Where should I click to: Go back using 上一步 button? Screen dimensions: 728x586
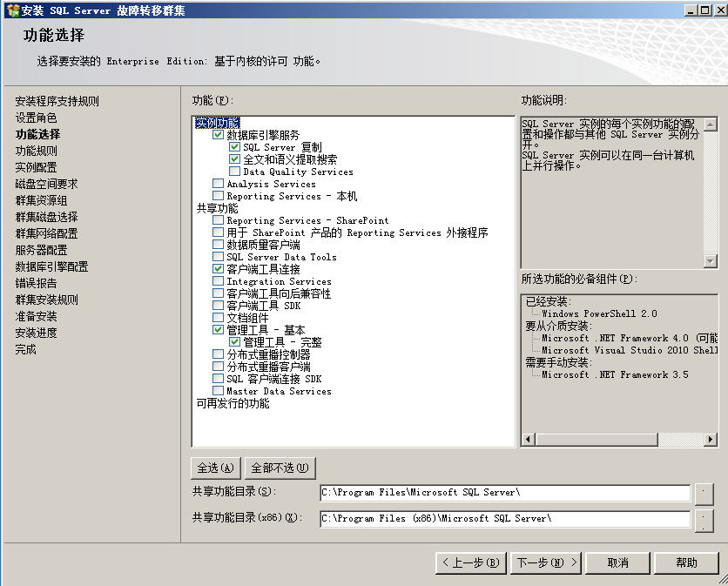[470, 562]
